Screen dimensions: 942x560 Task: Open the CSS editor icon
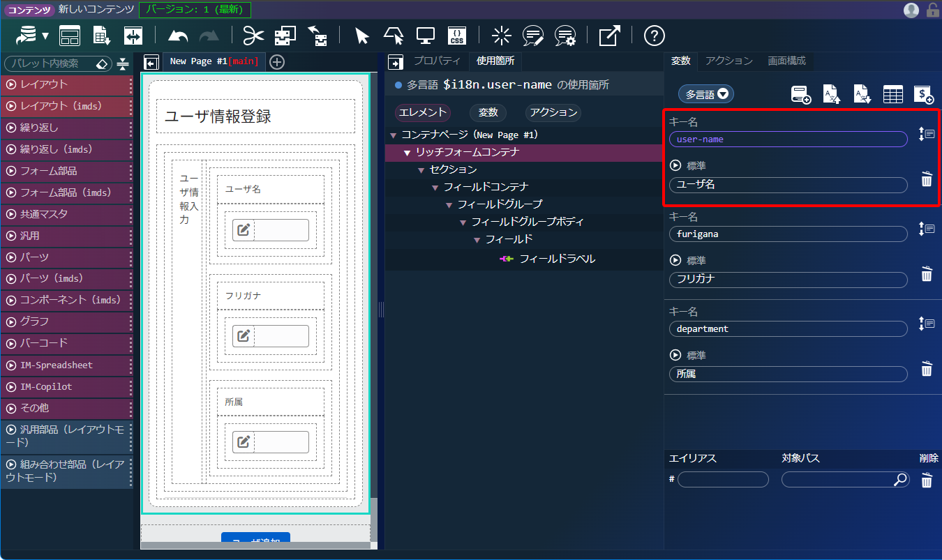pos(457,36)
